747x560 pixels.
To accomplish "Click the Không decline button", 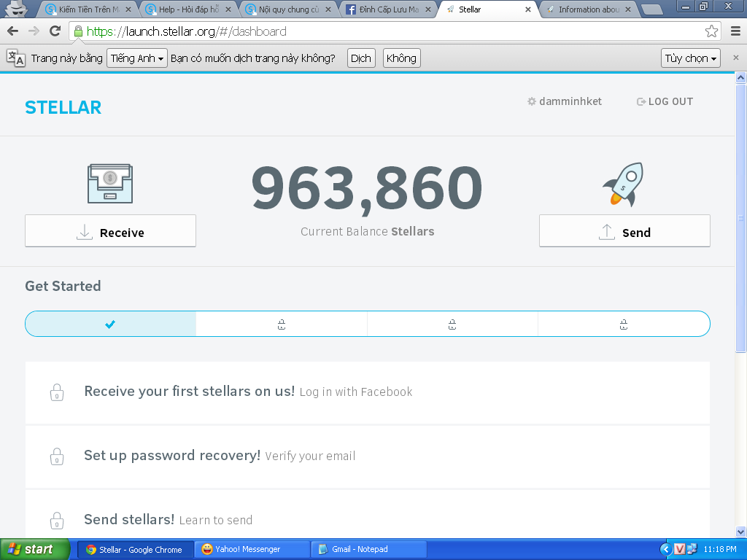I will 402,58.
